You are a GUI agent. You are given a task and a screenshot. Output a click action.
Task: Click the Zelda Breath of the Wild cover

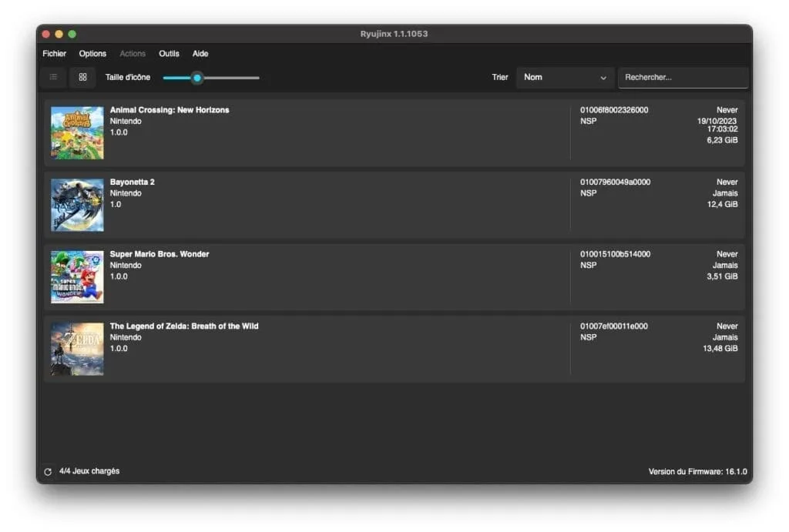coord(77,349)
